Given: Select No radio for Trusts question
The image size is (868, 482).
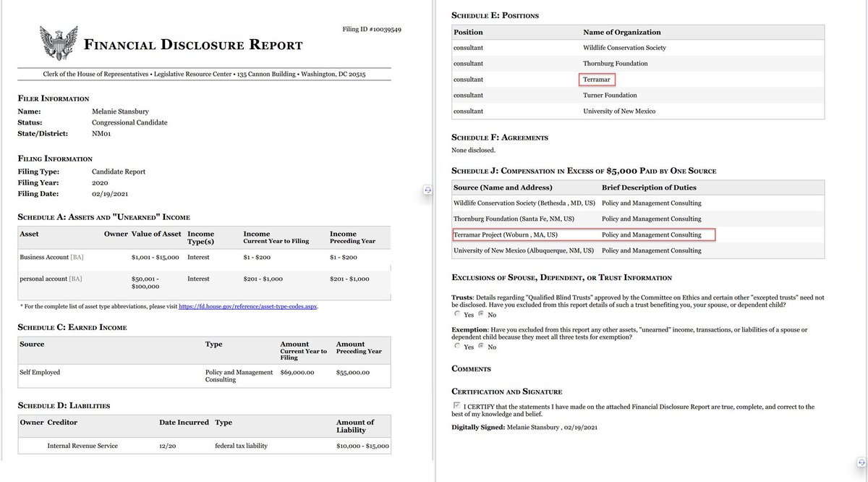Looking at the screenshot, I should pyautogui.click(x=480, y=314).
